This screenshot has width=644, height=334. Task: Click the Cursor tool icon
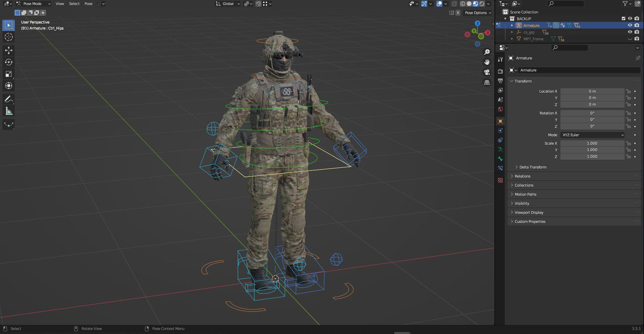pos(8,37)
